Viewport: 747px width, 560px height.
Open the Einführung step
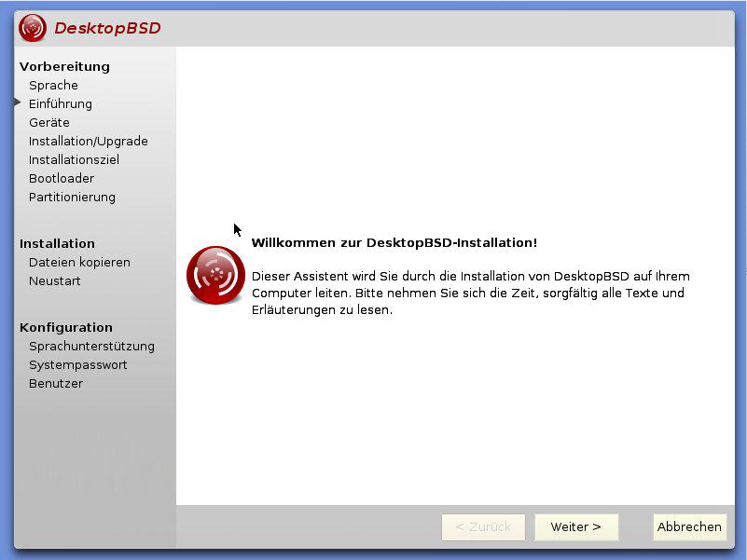tap(61, 104)
